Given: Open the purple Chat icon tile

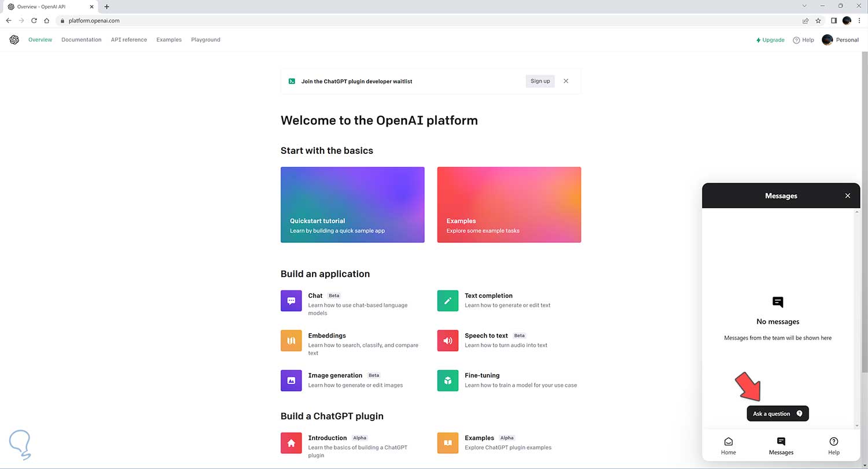Looking at the screenshot, I should click(x=291, y=301).
